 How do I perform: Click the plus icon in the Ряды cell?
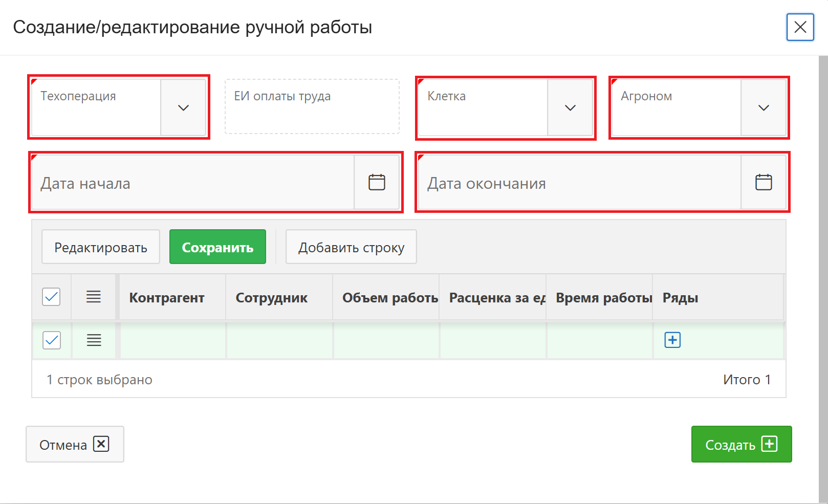[x=672, y=340]
